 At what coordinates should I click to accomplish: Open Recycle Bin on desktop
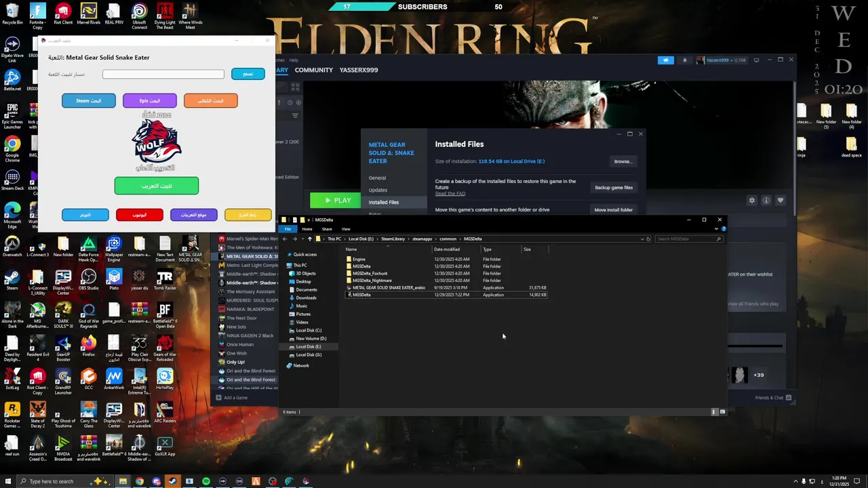coord(12,14)
